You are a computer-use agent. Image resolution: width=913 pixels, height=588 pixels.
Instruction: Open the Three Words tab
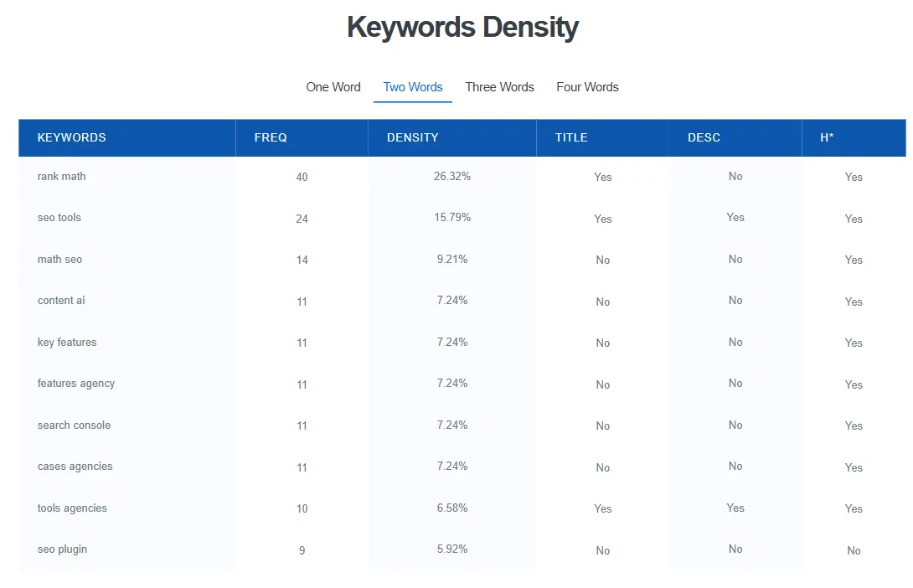click(x=499, y=86)
